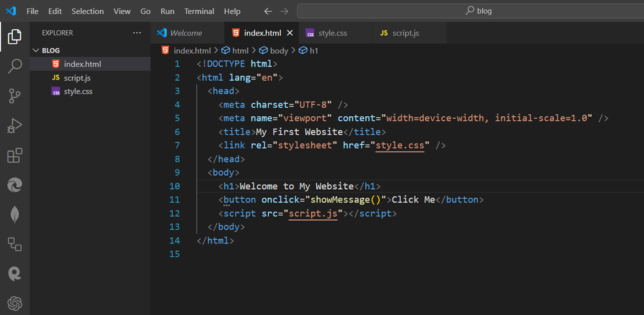644x315 pixels.
Task: Click index.html breadcrumb segment
Action: click(x=192, y=50)
